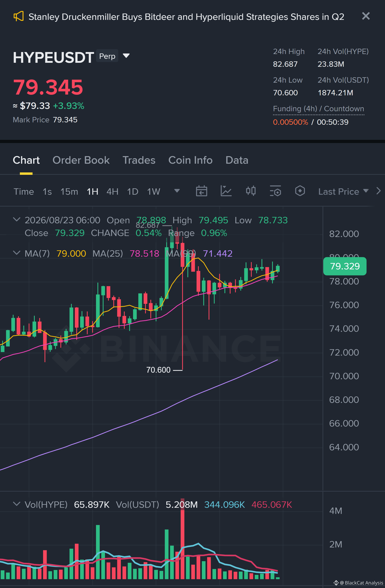Collapse the Vol(HYPE) volume legend
This screenshot has width=385, height=588.
(x=16, y=504)
